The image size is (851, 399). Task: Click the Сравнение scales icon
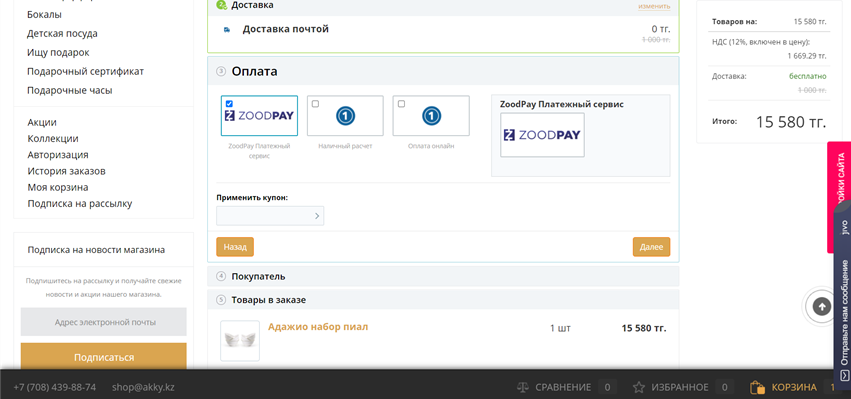[523, 388]
